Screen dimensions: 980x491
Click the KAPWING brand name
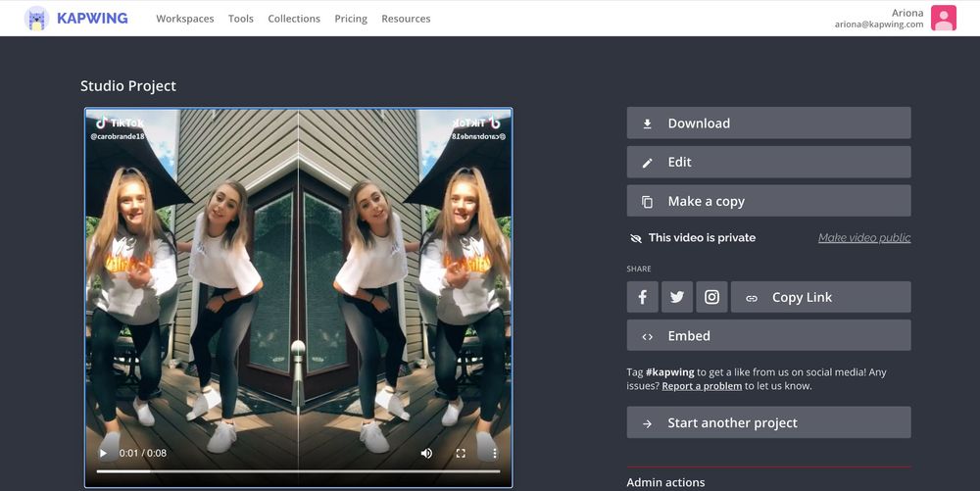click(92, 18)
